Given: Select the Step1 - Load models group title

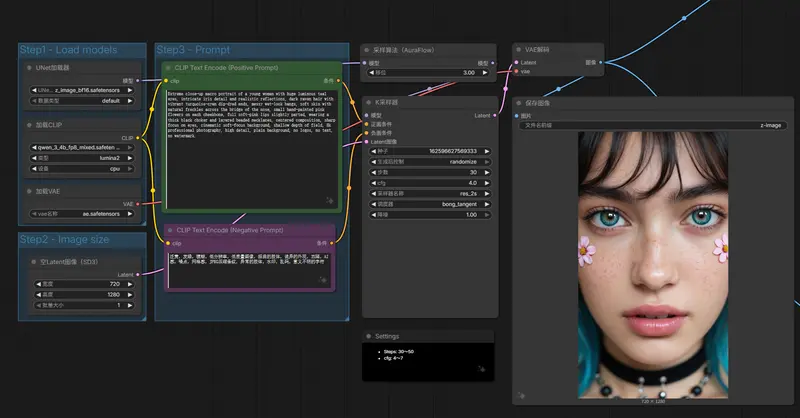Looking at the screenshot, I should click(68, 50).
